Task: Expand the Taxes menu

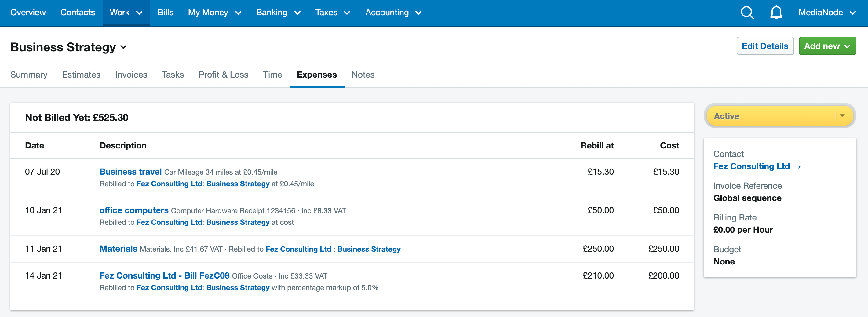Action: [x=332, y=13]
